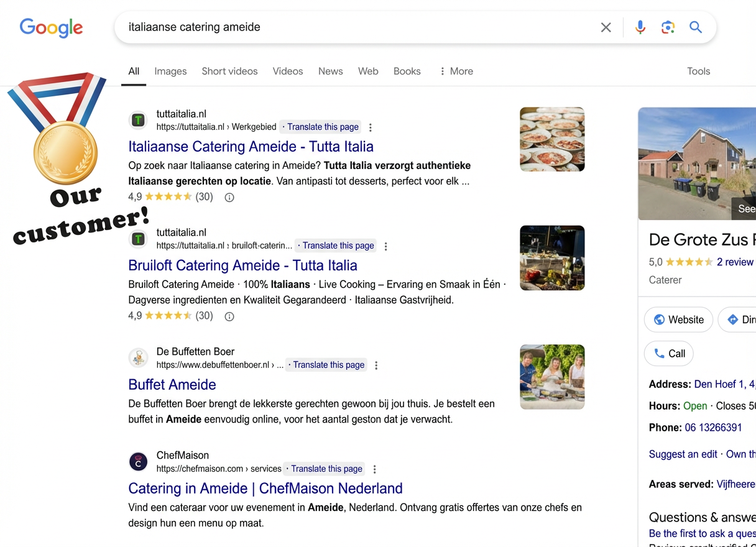The width and height of the screenshot is (756, 547).
Task: Click the Website button in business panel
Action: 678,319
